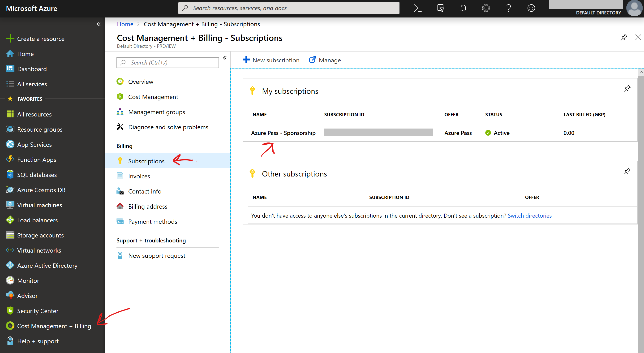The image size is (644, 353).
Task: Click the New support request menu item
Action: [156, 255]
